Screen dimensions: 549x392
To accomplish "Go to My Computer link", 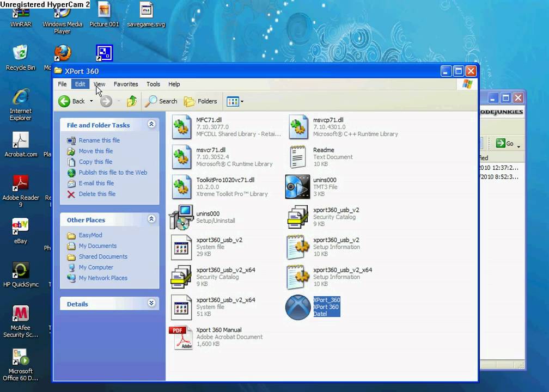I will coord(96,267).
